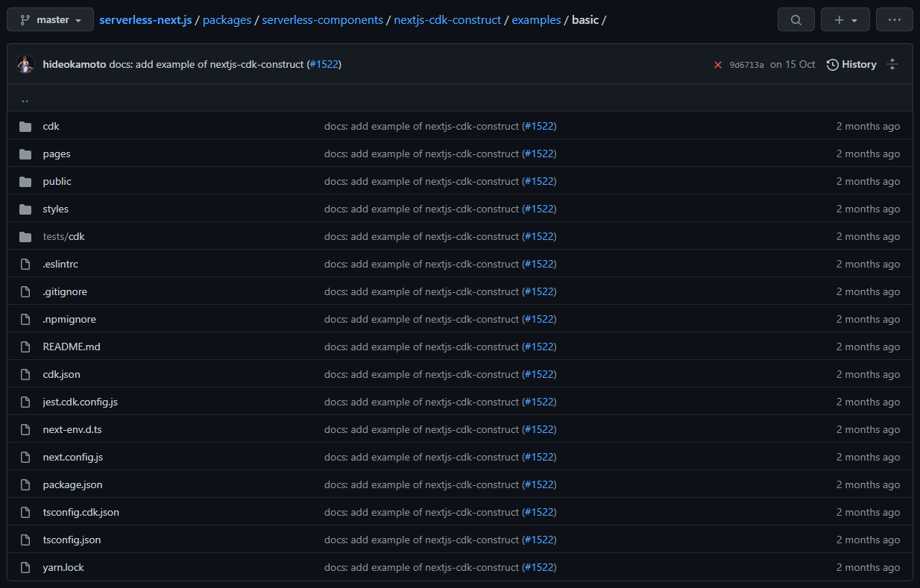Open commit hash 9d6713a

point(746,65)
